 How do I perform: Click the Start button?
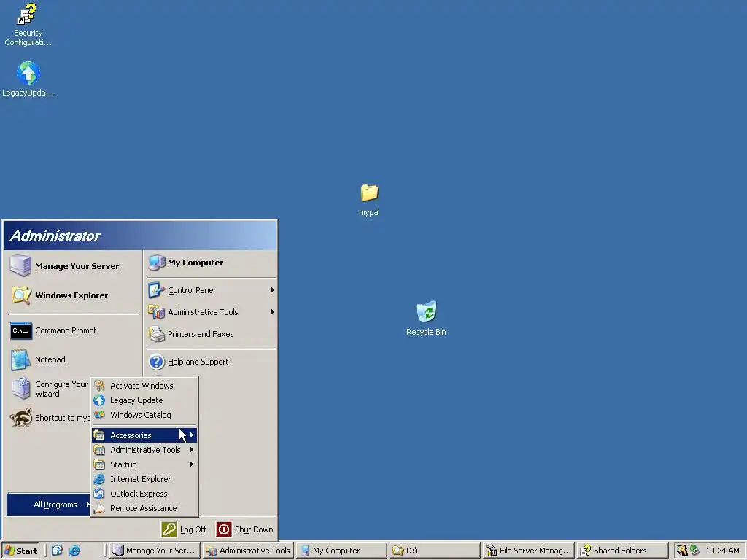coord(20,551)
